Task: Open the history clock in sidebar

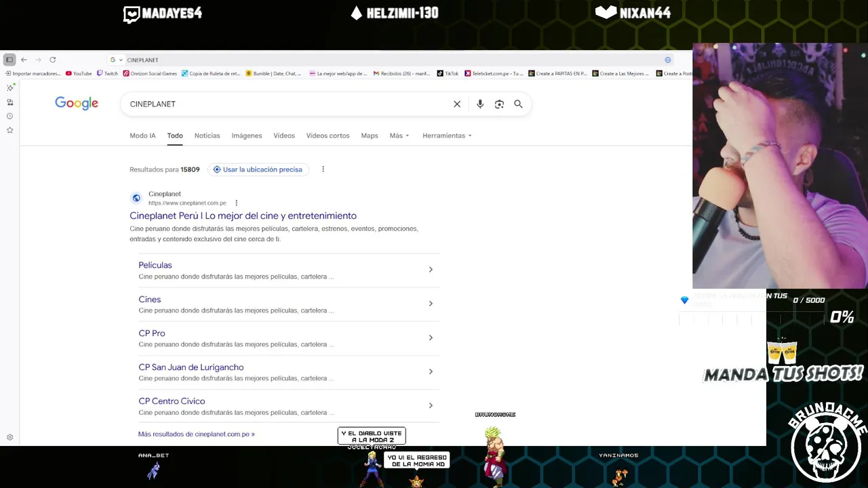Action: point(10,116)
